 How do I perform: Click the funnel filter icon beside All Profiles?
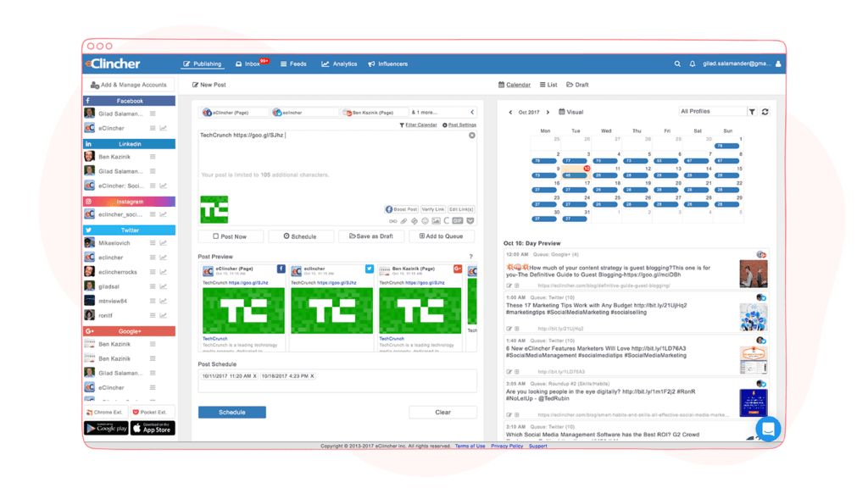pyautogui.click(x=752, y=112)
